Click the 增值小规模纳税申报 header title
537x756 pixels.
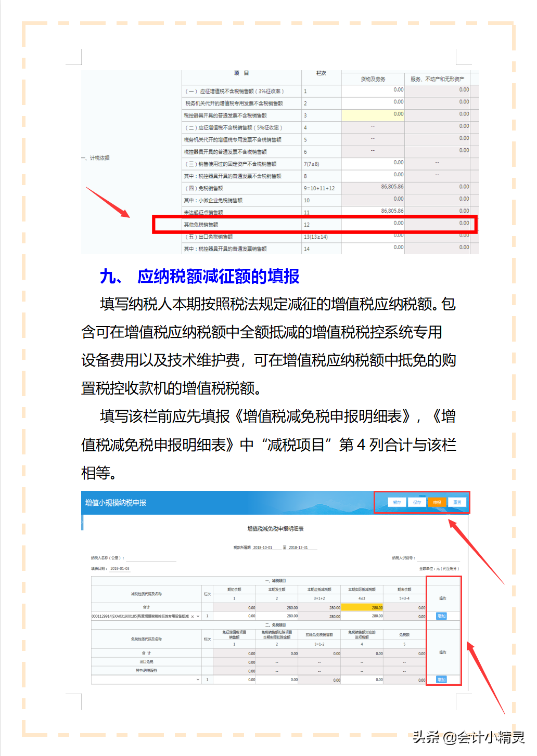116,503
